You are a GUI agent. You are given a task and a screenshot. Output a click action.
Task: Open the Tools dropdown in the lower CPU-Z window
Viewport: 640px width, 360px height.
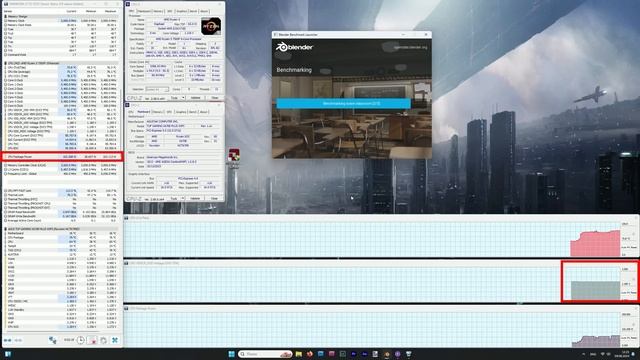coord(177,198)
